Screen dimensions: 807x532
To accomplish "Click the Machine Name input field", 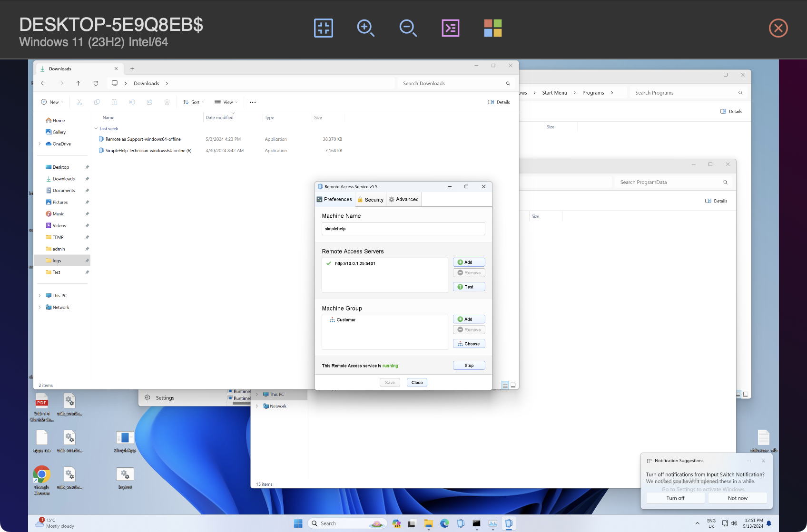I will coord(403,229).
